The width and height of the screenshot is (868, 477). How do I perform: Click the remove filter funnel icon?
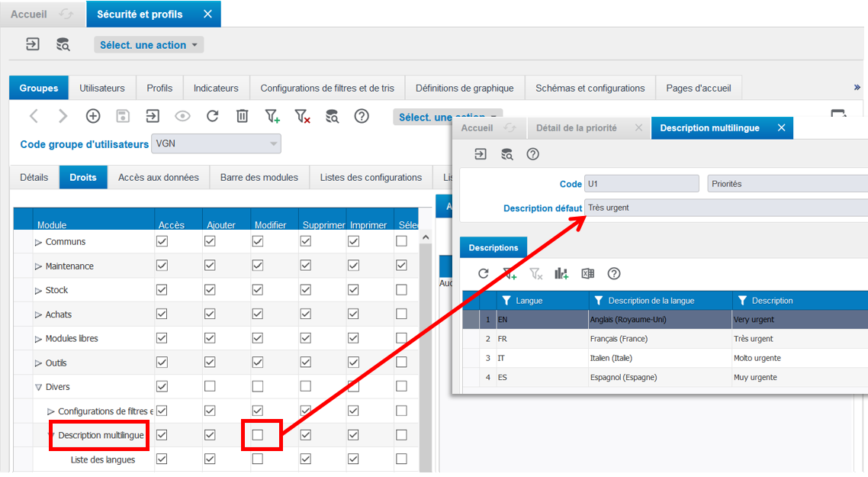point(302,116)
